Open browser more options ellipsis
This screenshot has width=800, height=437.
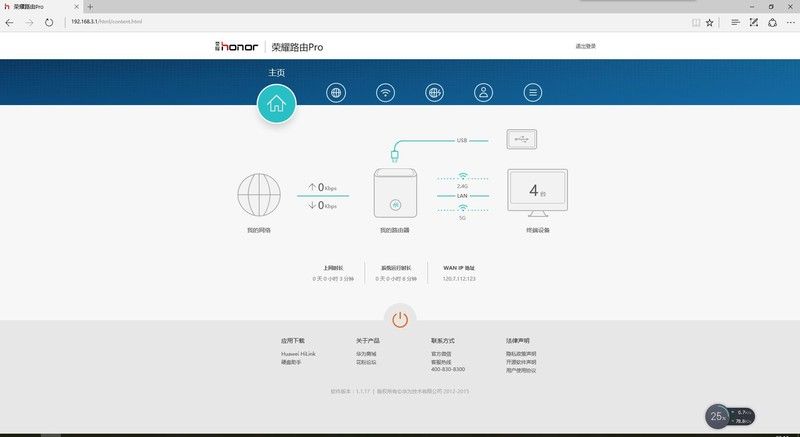[790, 22]
